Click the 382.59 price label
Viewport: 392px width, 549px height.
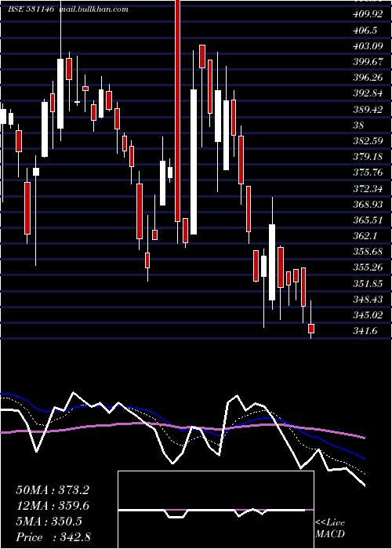[368, 141]
